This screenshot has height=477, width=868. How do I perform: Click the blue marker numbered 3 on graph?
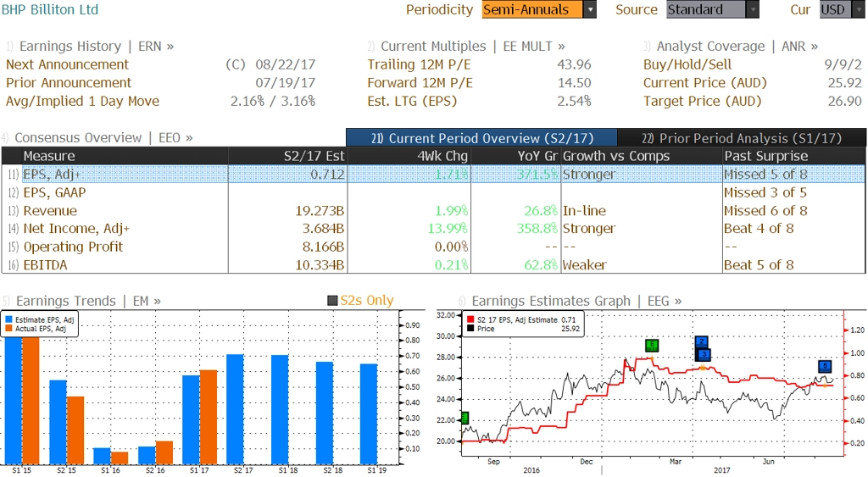(703, 354)
